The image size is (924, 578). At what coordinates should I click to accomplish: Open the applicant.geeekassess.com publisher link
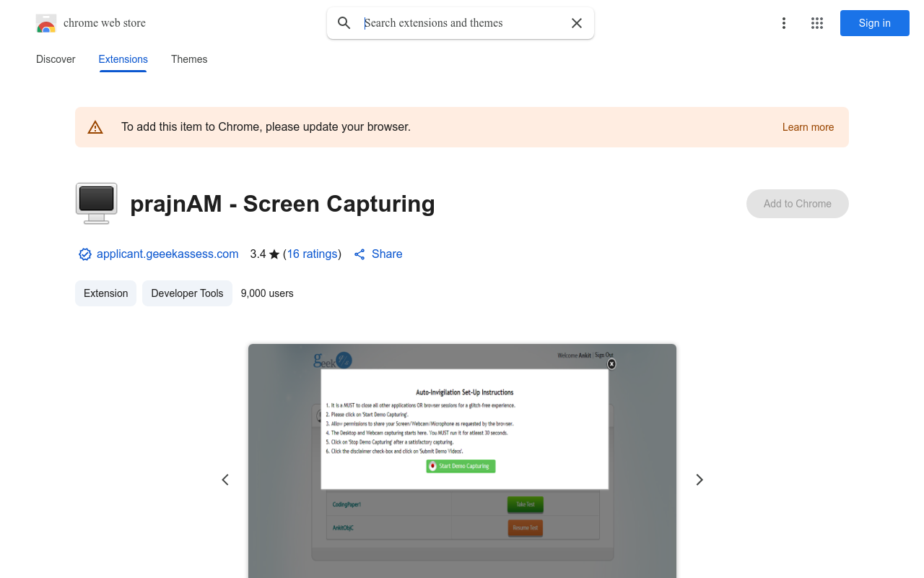click(x=167, y=254)
